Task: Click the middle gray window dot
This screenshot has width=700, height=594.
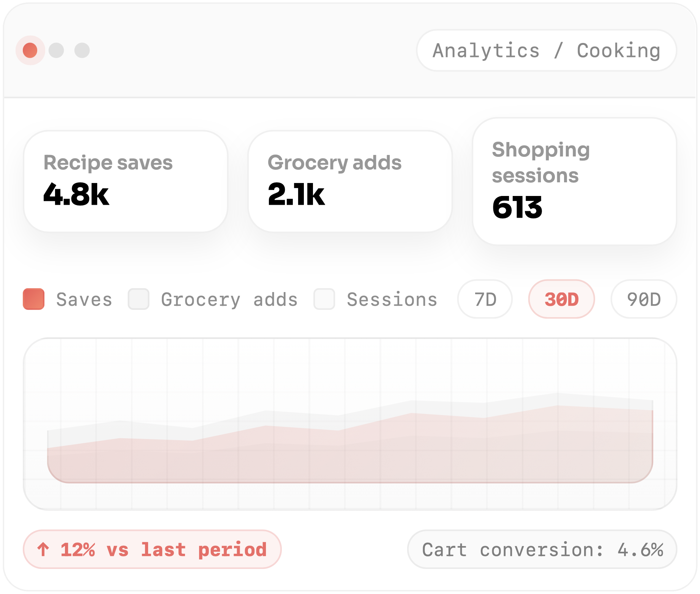Action: (55, 50)
